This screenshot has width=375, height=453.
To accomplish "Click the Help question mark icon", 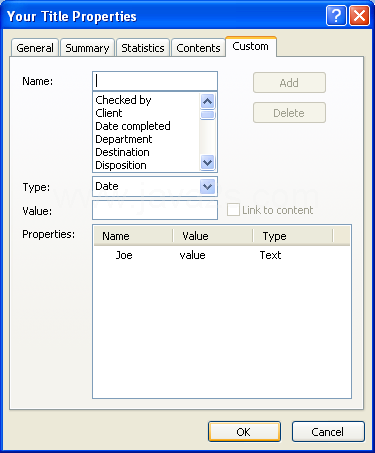I will [x=336, y=16].
